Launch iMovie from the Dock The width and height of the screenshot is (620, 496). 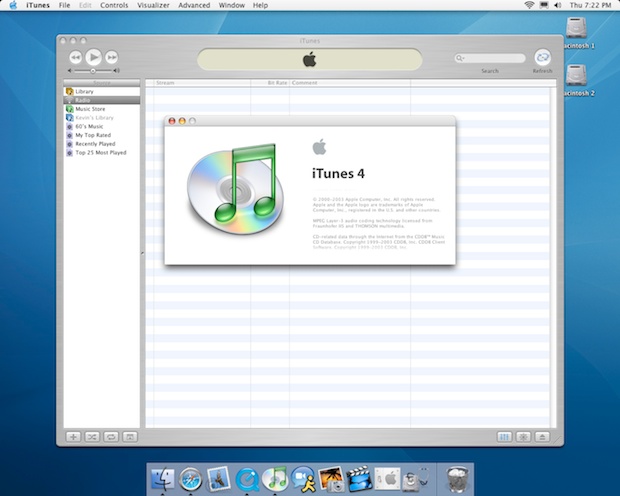coord(359,479)
